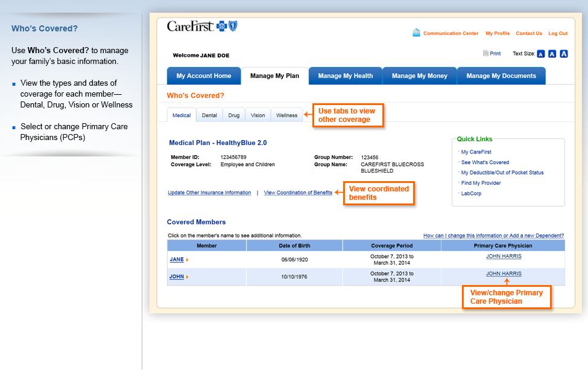Open the Vision coverage tab
Screen dimensions: 588x378
(258, 115)
